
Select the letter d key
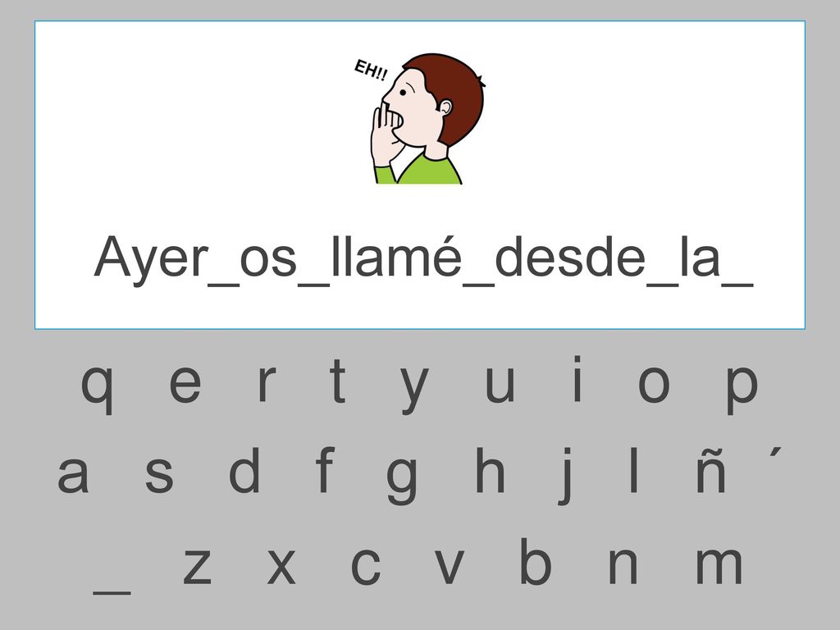point(244,469)
